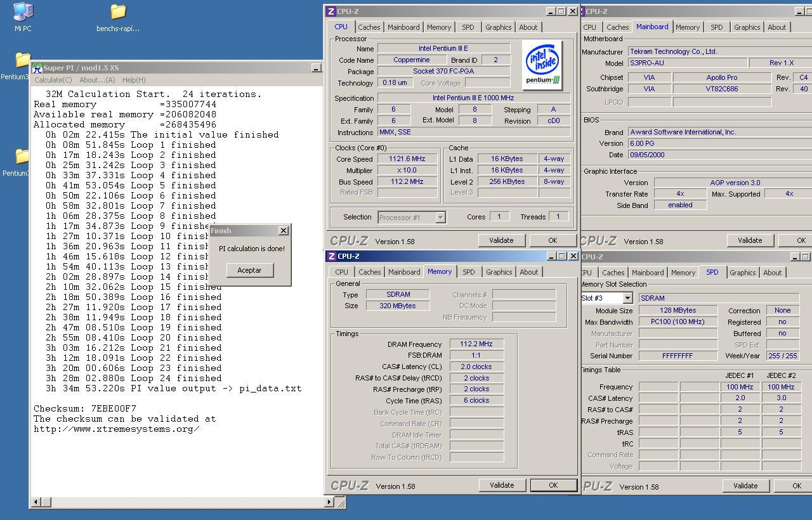Click Aceptar in the Finish dialog
Viewport: 812px width, 520px height.
coord(249,270)
